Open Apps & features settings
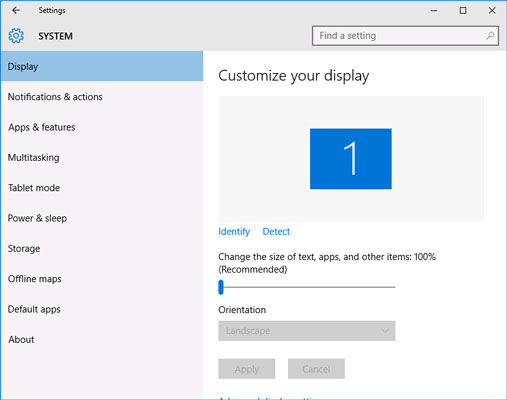This screenshot has width=507, height=400. (x=102, y=127)
